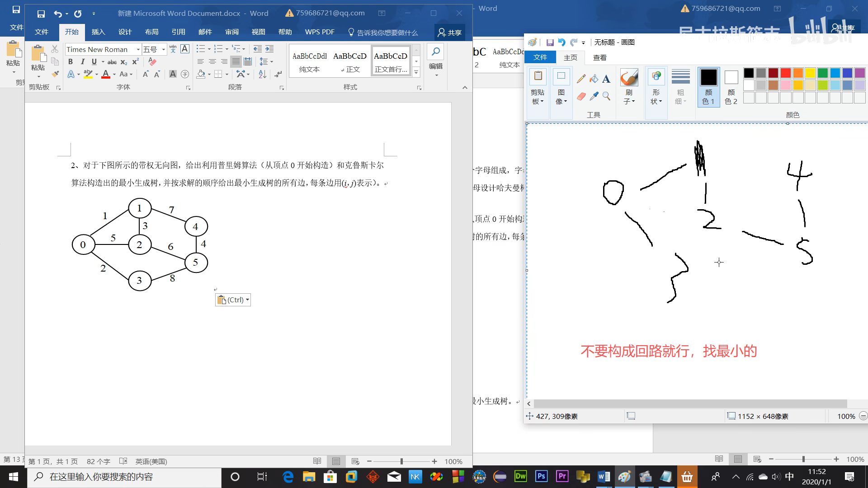Screen dimensions: 868x488
Task: Switch to the 插入 tab in Word
Action: pyautogui.click(x=98, y=32)
